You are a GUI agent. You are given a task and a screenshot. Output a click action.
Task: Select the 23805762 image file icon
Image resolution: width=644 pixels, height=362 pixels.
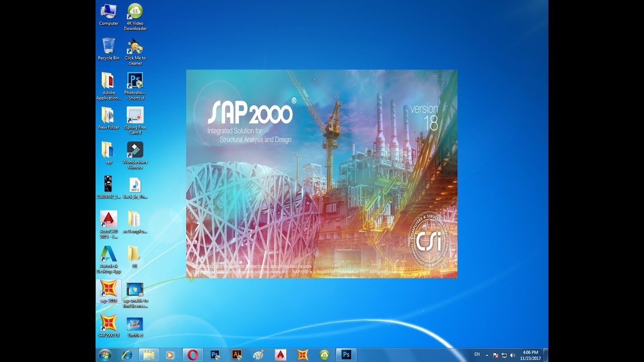tap(109, 188)
